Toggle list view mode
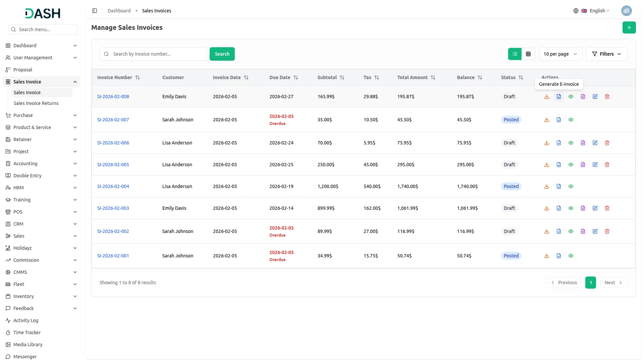Screen dimensions: 644x362 click(x=515, y=54)
